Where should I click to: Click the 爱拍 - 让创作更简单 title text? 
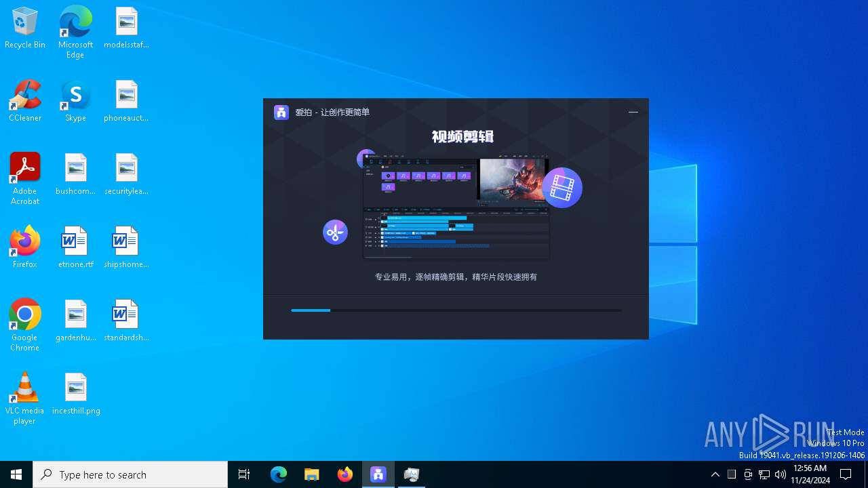(332, 113)
